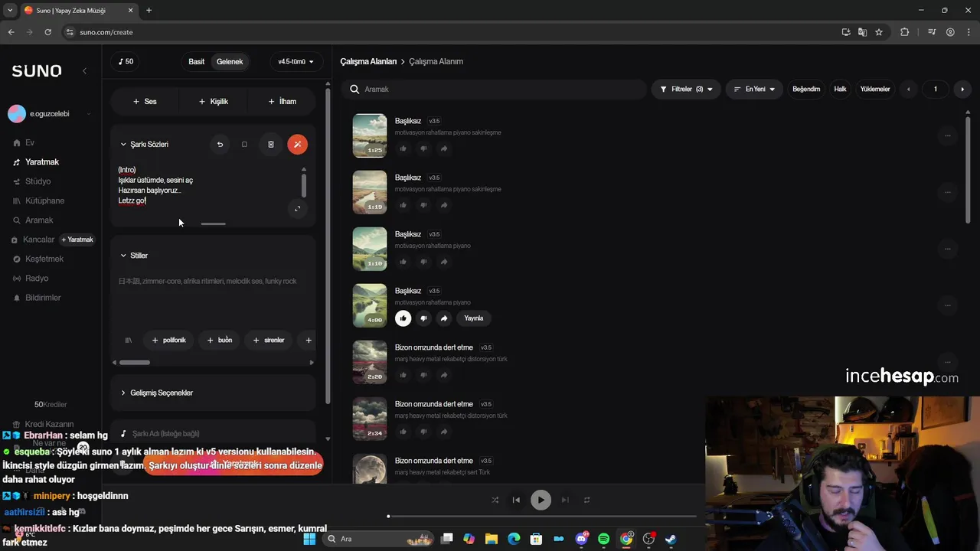Dislike the Bizon omzunda dert etme 2:34 song

pyautogui.click(x=423, y=432)
